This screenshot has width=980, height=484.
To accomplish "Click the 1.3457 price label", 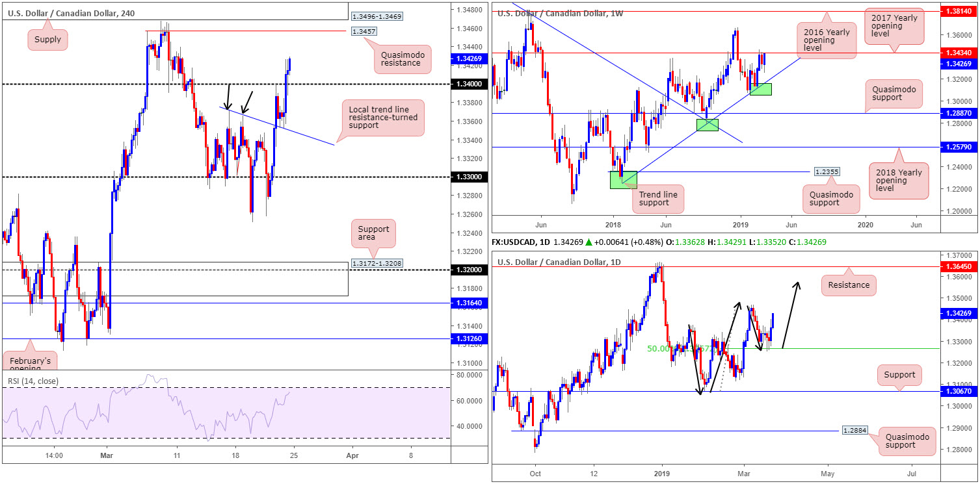I will coord(364,31).
